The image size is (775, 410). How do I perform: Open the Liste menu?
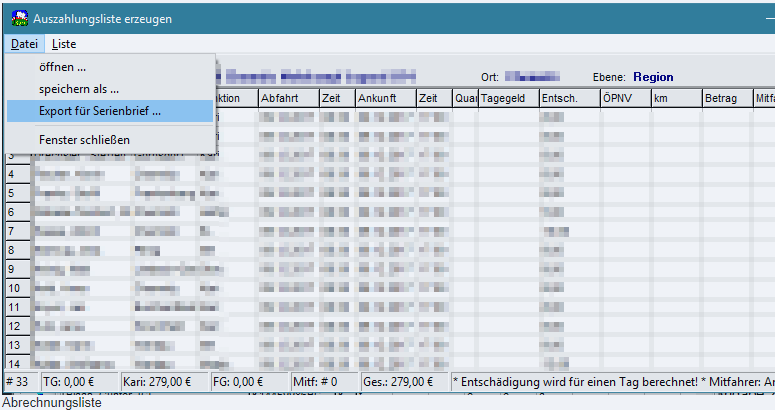pyautogui.click(x=64, y=44)
